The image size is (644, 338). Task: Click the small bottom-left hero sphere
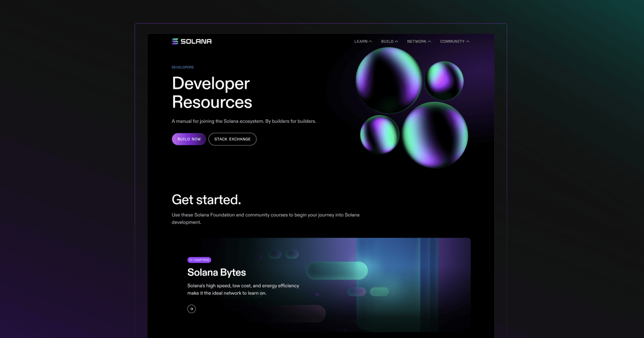click(379, 134)
